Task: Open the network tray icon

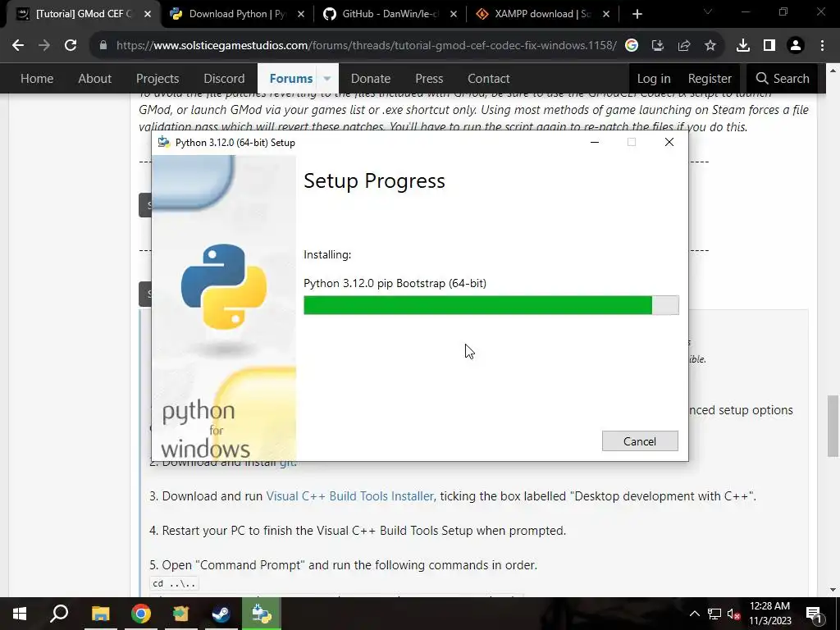Action: tap(714, 614)
